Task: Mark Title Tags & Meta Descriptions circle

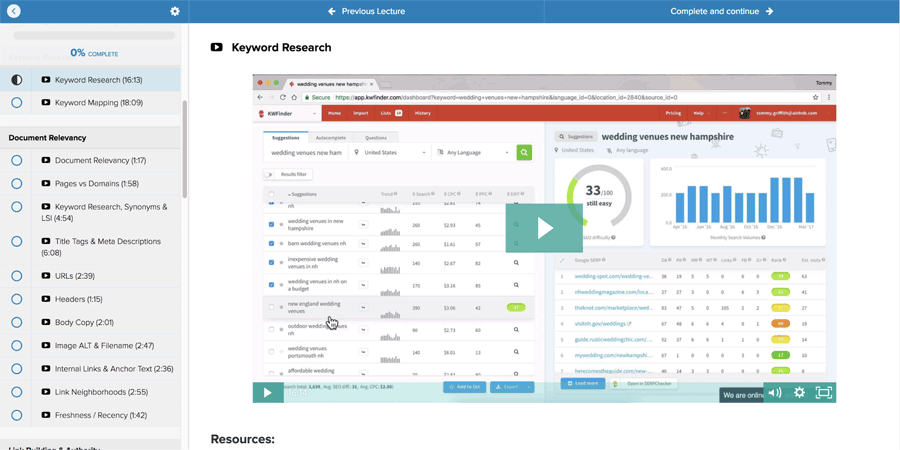Action: pos(17,241)
